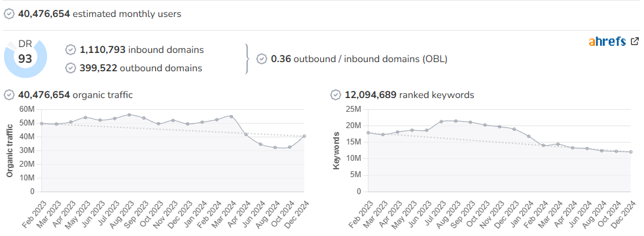Click Feb 2023 data point on keywords chart

pos(368,133)
